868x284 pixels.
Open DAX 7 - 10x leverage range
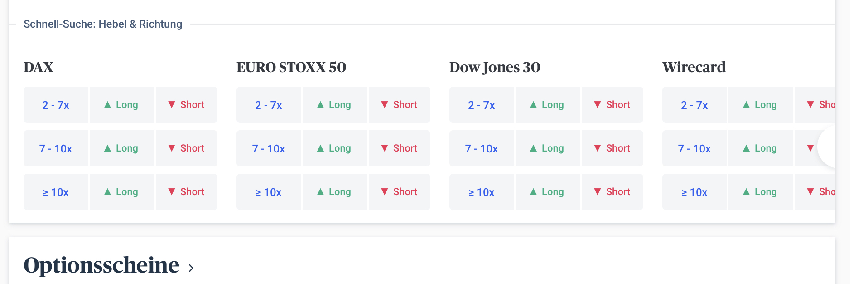55,148
